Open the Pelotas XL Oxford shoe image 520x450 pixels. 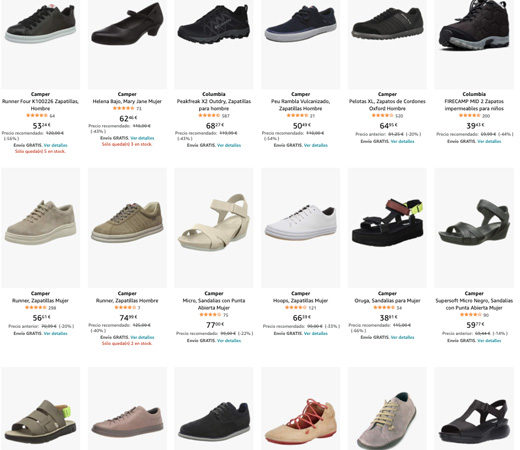click(x=387, y=44)
